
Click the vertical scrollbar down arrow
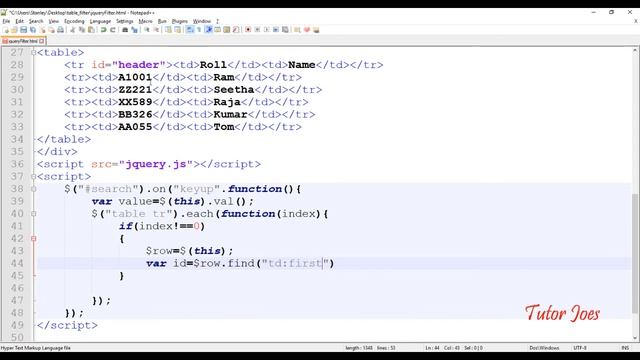[x=635, y=338]
